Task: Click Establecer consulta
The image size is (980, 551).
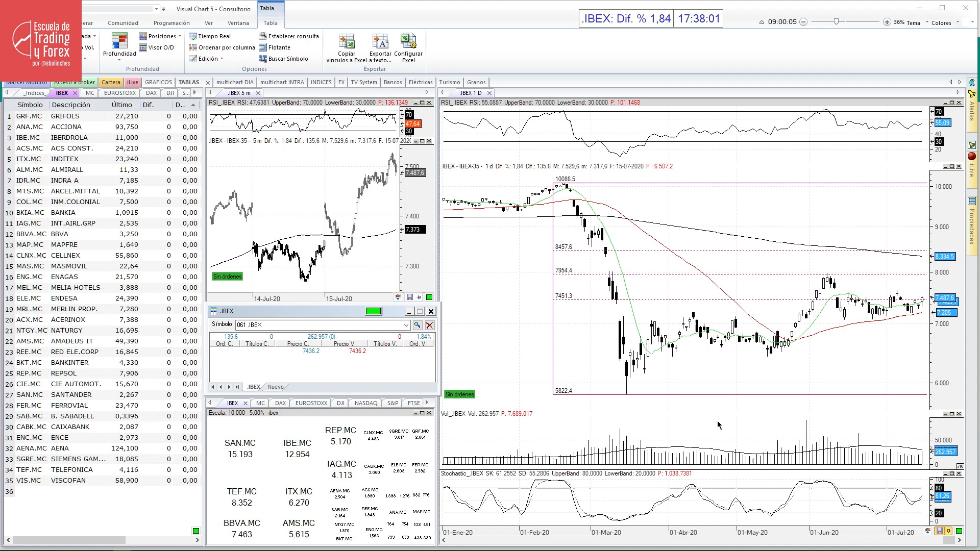Action: 289,36
